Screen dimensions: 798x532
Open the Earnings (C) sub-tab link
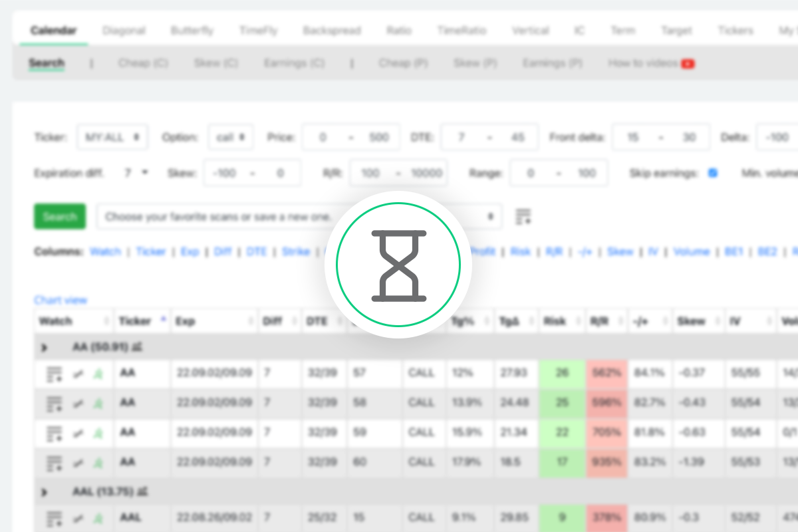click(x=294, y=64)
